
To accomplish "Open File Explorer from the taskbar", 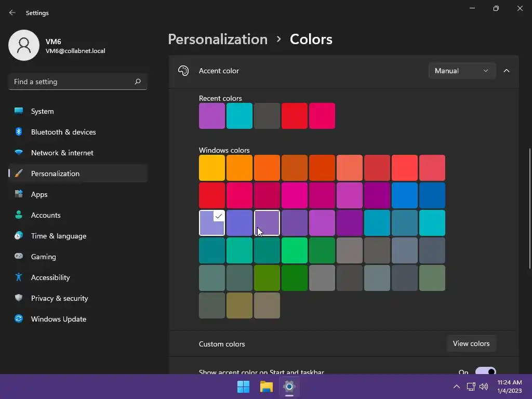I will click(267, 387).
